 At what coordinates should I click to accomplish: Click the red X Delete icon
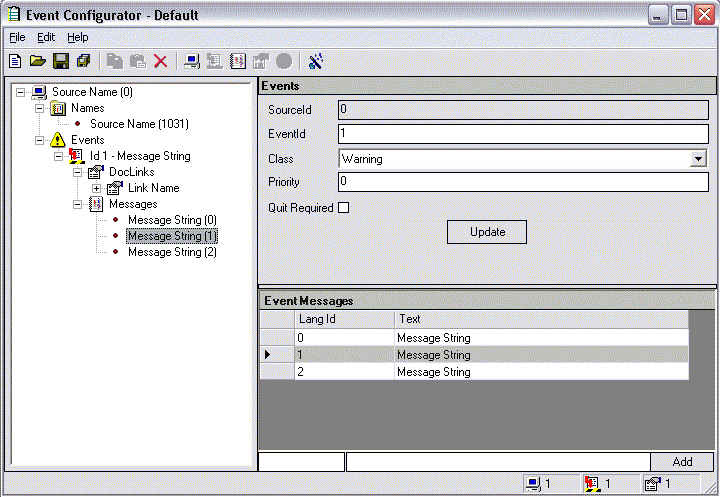[160, 61]
